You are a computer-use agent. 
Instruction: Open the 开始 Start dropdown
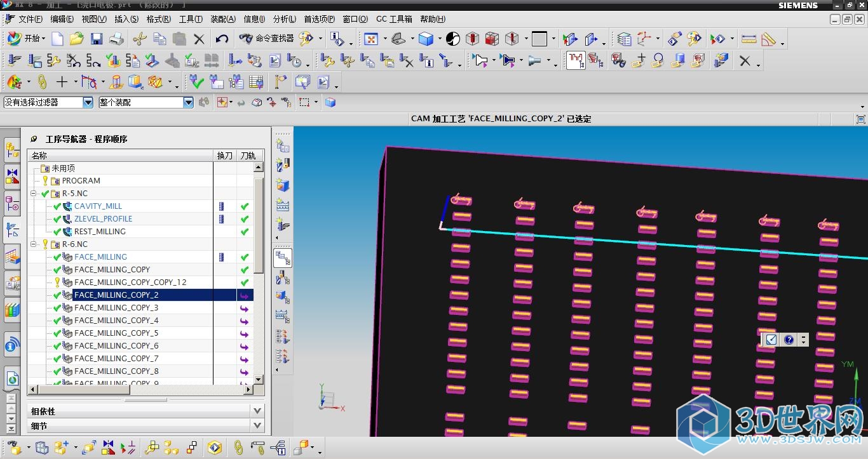[x=26, y=39]
